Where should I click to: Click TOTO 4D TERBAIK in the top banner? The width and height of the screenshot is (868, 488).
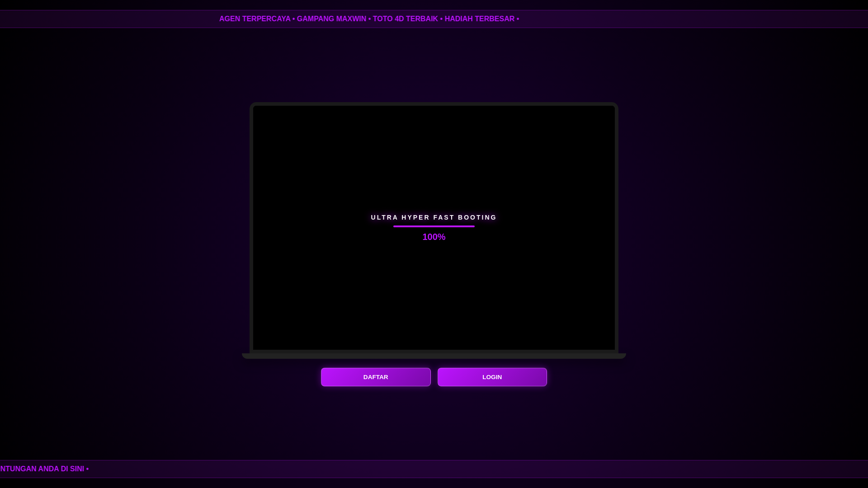[405, 19]
